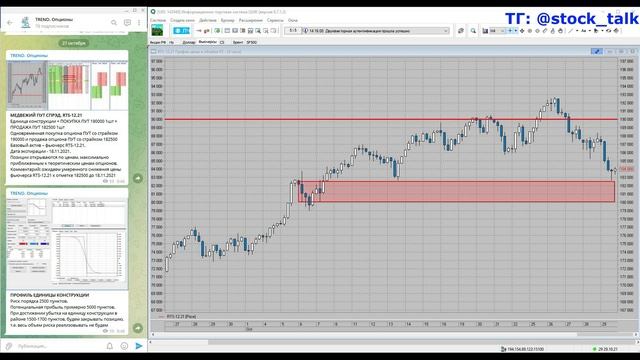Select the ПРОФИЛЬ ЕДИНИЦЫ КОНСТРУКЦИИ headline
The height and width of the screenshot is (360, 640).
point(49,295)
